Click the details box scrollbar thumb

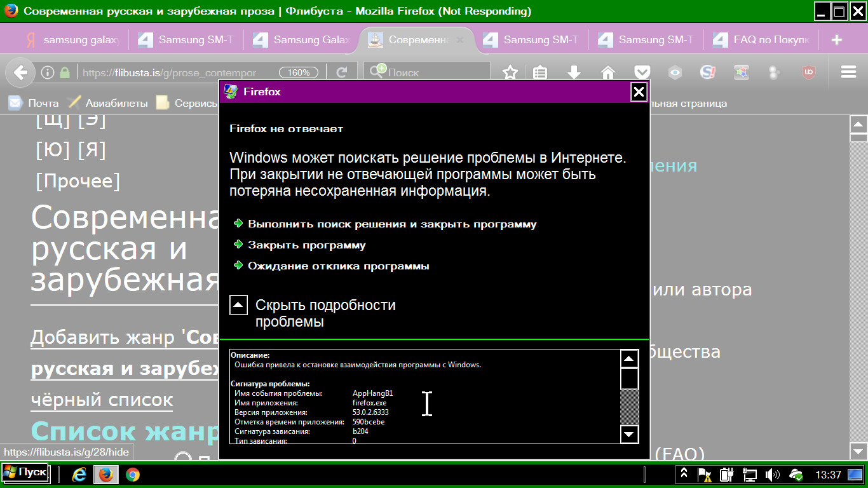pyautogui.click(x=629, y=379)
